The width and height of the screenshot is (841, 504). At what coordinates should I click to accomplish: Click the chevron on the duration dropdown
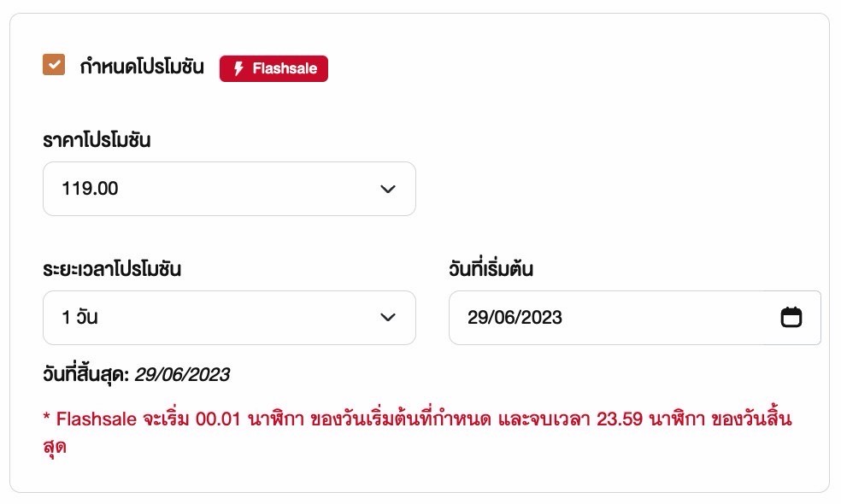coord(388,317)
